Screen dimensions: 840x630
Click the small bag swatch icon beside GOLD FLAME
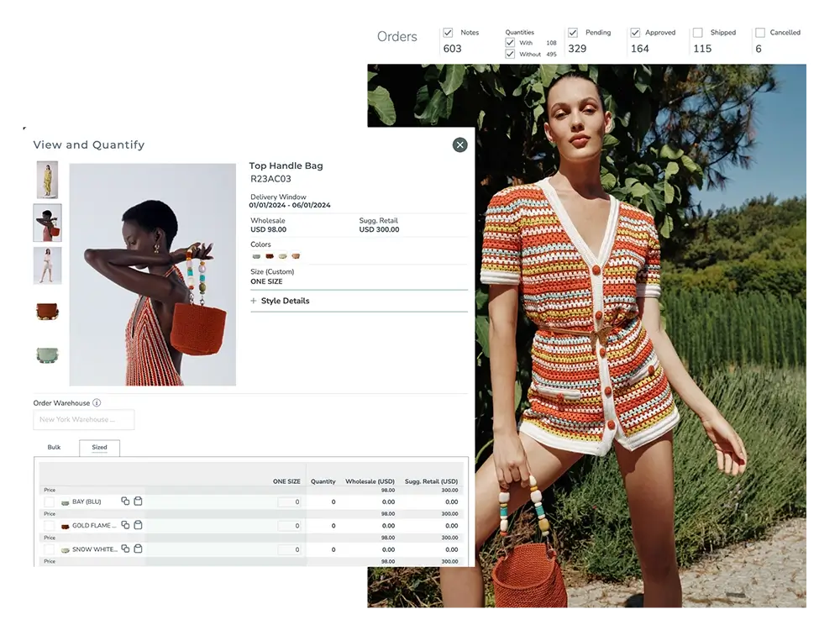pyautogui.click(x=64, y=526)
